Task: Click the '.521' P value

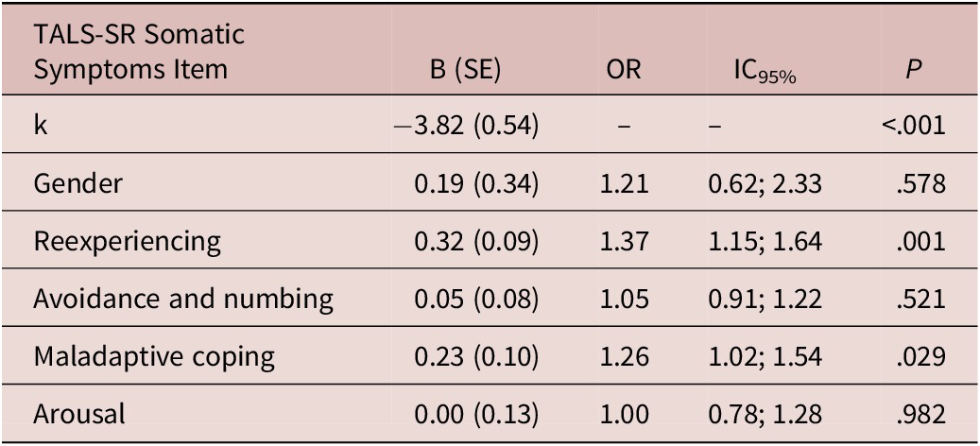Action: click(x=922, y=299)
